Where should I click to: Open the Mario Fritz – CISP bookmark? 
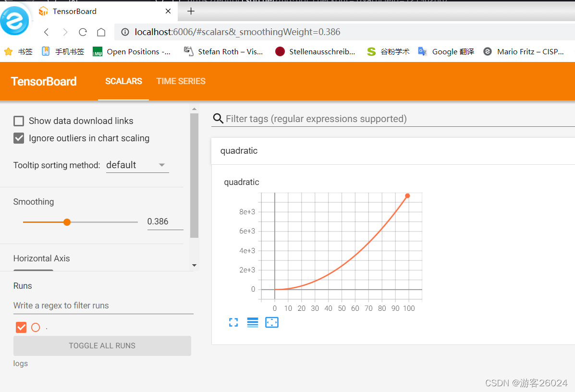point(524,52)
